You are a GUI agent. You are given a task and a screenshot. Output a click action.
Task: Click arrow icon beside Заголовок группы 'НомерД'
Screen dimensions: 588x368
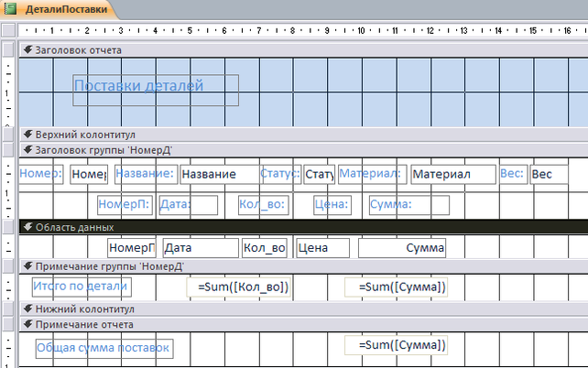coord(27,150)
